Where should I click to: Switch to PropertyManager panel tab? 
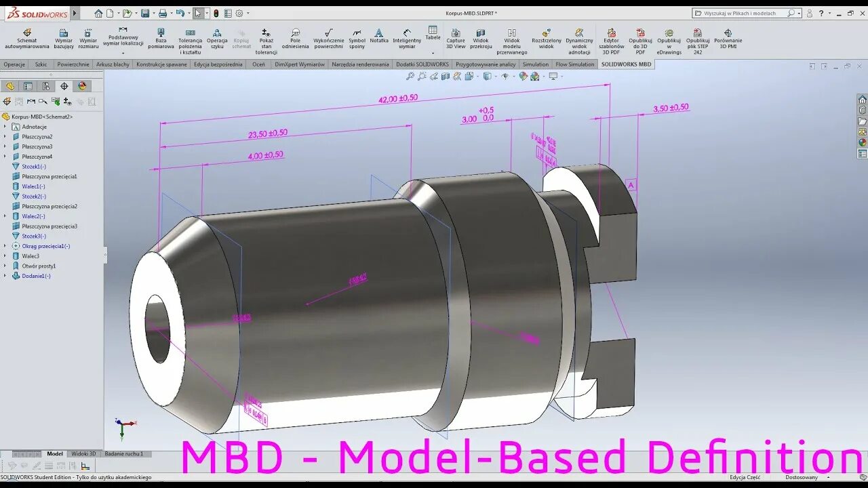[x=28, y=86]
